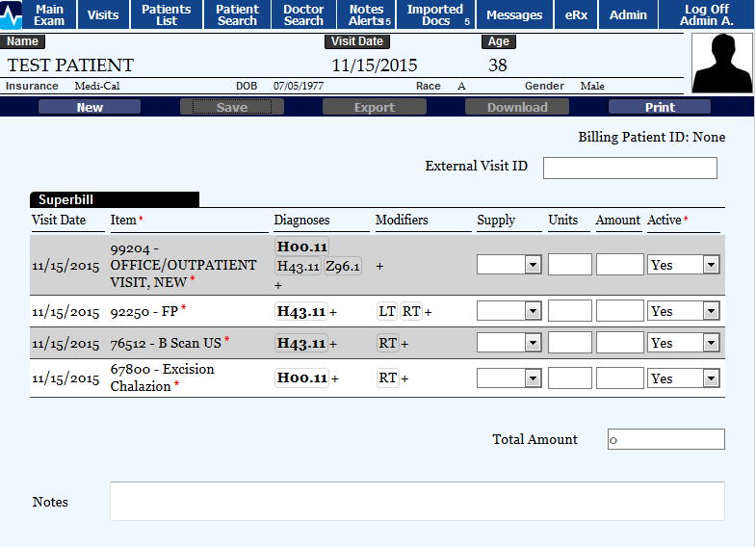Add modifier plus in 92250 FP row
This screenshot has width=756, height=547.
(429, 313)
